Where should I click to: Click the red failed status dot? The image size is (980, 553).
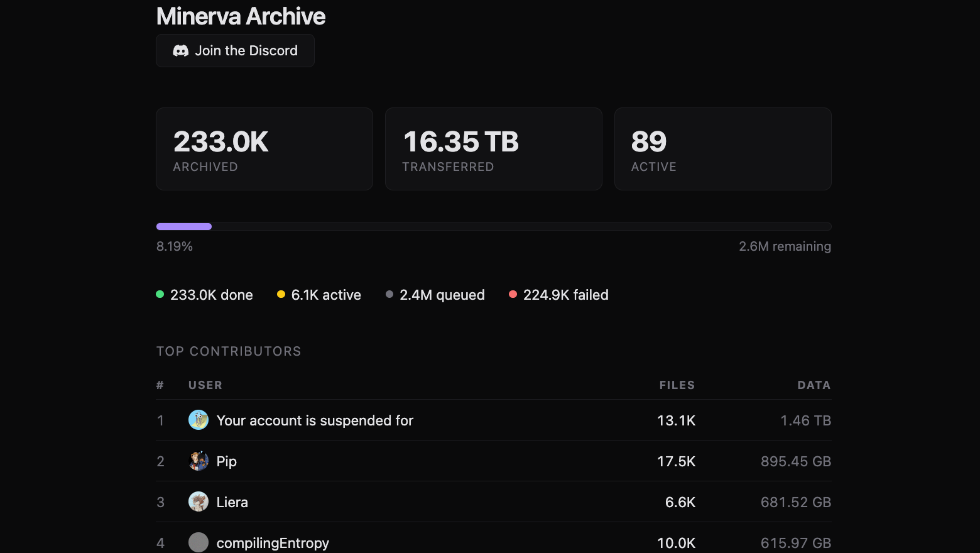point(513,295)
